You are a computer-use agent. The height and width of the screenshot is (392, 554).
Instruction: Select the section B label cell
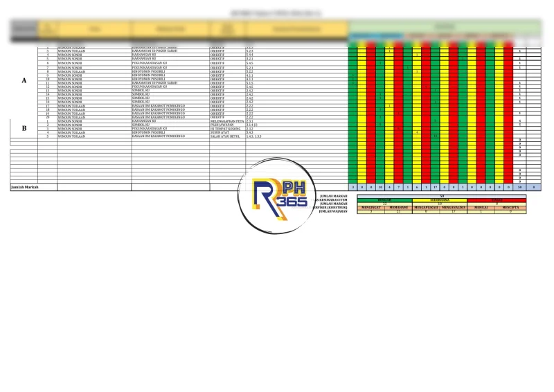[x=24, y=128]
